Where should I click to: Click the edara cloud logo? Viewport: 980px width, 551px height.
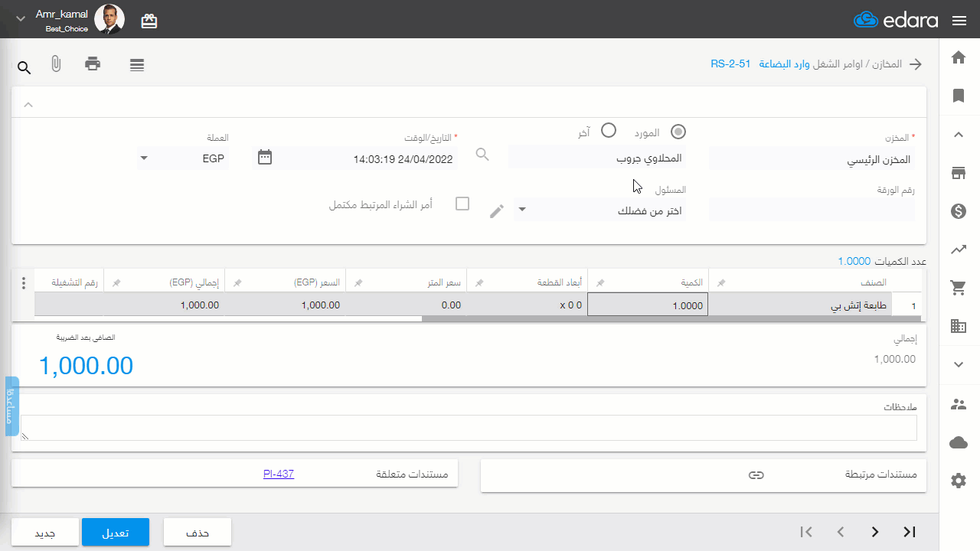click(896, 21)
